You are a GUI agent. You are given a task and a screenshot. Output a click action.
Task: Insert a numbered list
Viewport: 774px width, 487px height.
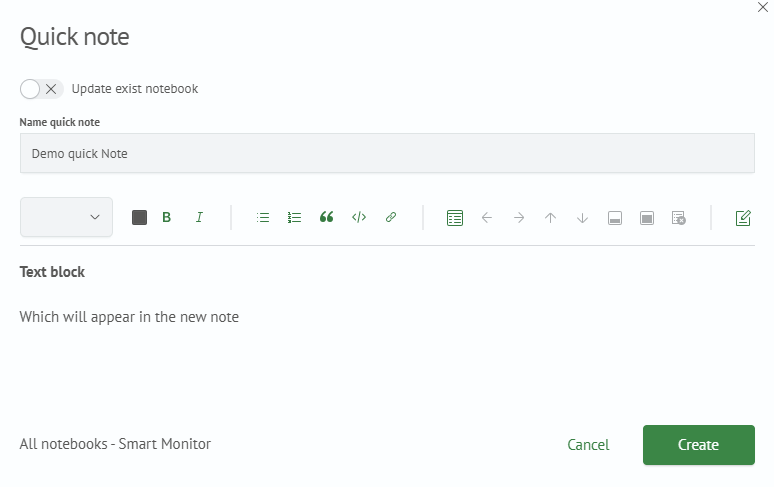(x=294, y=217)
